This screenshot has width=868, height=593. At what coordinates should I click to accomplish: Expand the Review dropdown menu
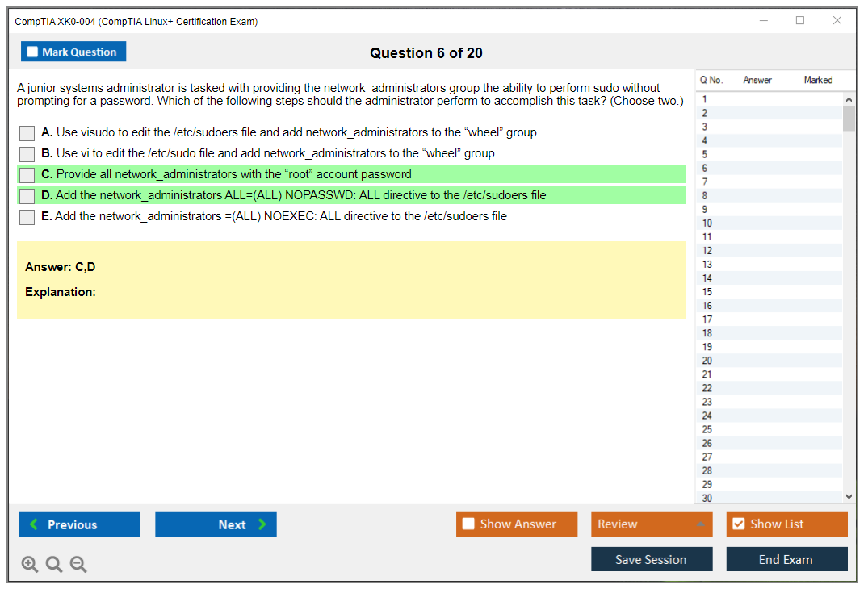point(699,524)
